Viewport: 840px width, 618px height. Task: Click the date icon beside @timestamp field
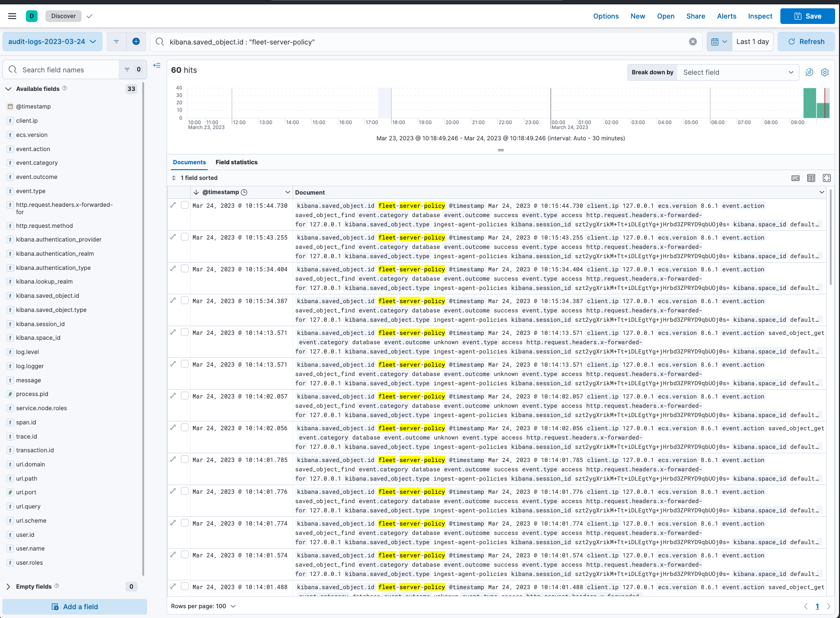click(10, 107)
